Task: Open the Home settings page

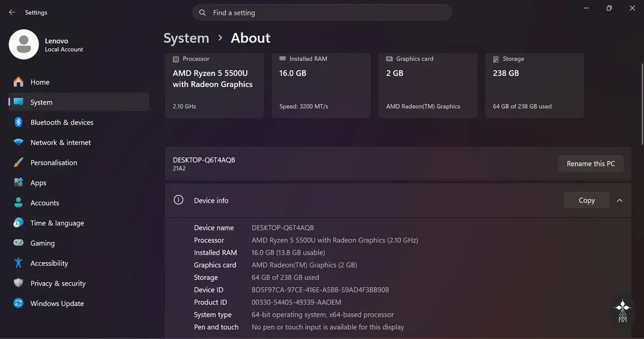Action: 79,82
